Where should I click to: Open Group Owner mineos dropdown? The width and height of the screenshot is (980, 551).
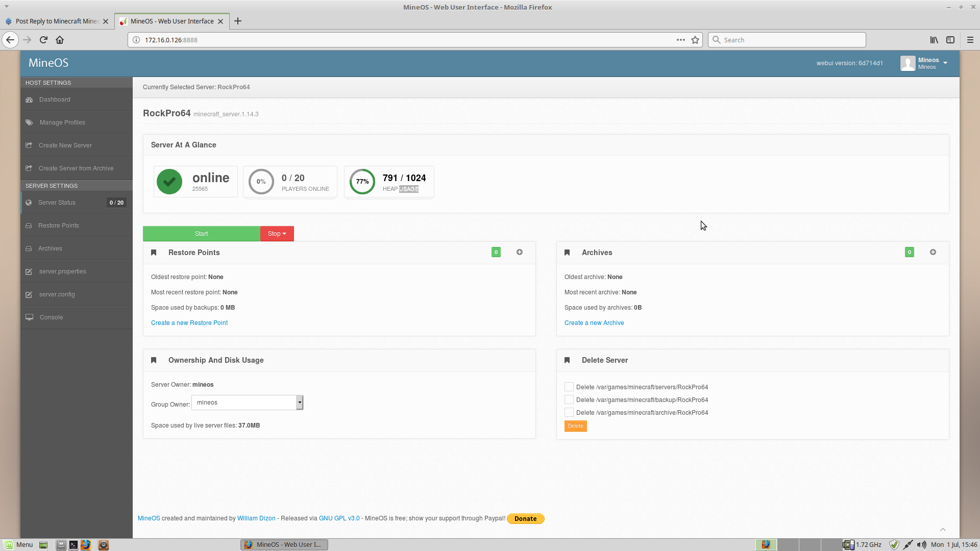(248, 403)
